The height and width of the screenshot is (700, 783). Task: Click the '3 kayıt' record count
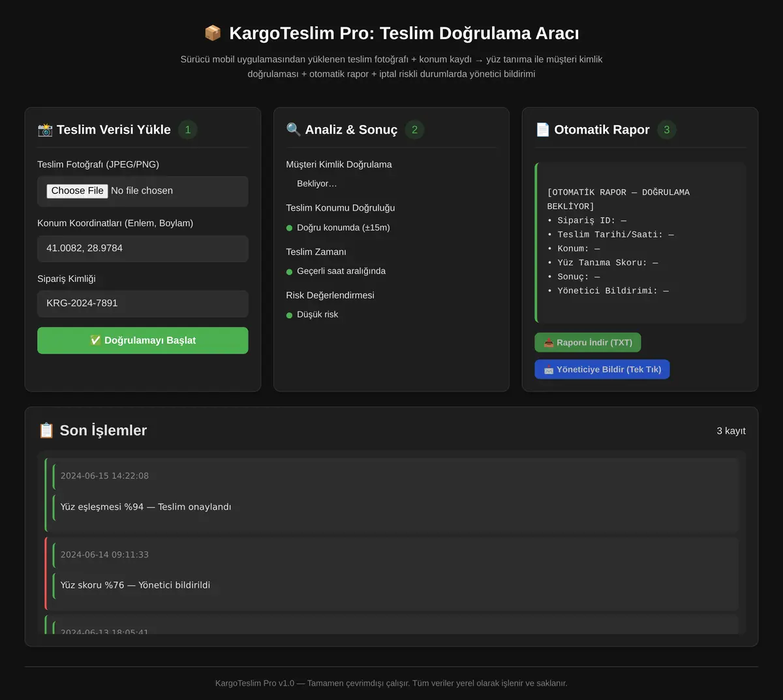731,431
